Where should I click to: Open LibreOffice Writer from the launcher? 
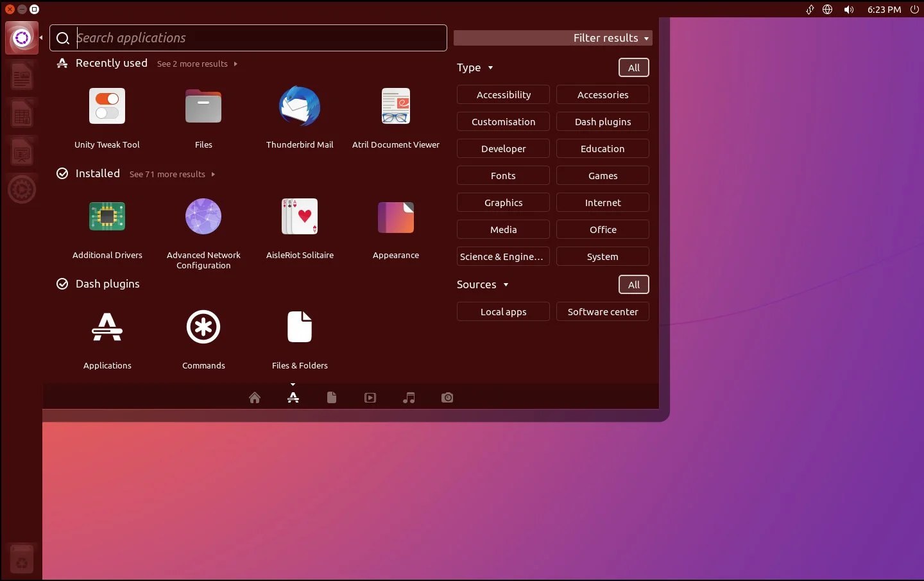tap(22, 76)
